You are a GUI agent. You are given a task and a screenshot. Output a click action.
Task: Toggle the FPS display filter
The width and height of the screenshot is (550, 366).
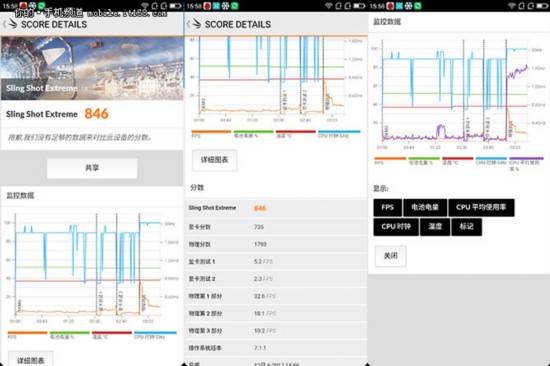388,207
